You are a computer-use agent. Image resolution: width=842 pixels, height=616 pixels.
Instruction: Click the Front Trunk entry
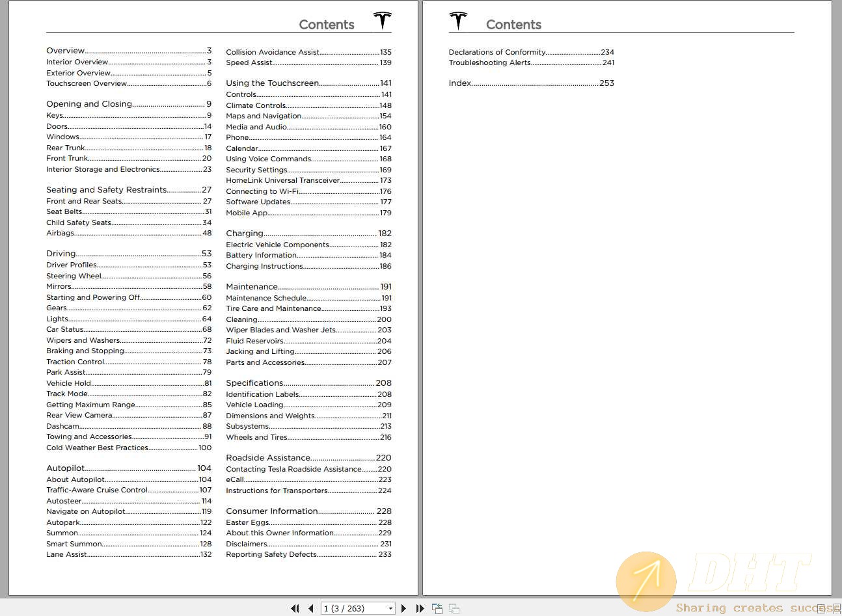click(129, 158)
